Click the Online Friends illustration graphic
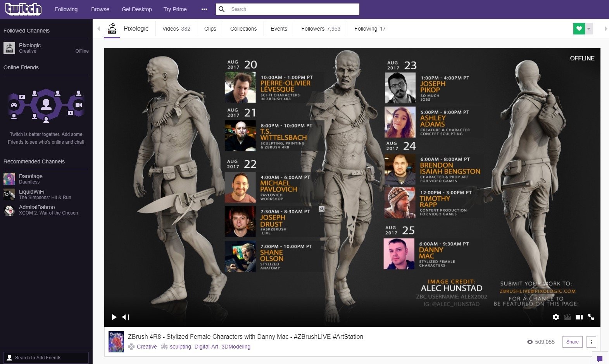Screen dimensions: 609x364 [x=46, y=105]
